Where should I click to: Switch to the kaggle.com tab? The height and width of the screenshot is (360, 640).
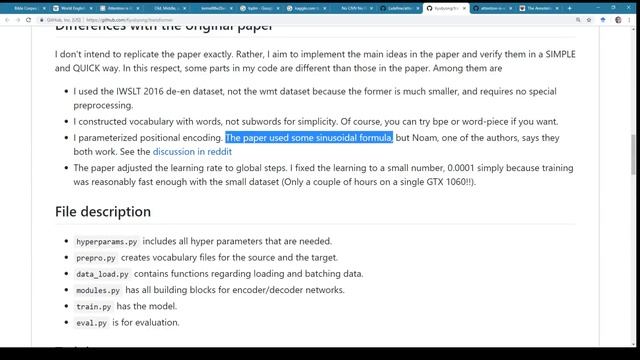307,8
